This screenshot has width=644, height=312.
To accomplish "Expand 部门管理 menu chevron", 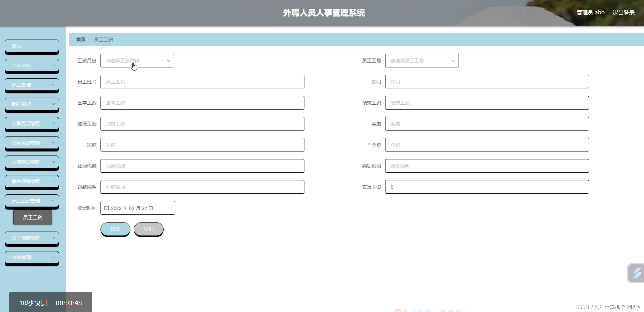I will pyautogui.click(x=53, y=104).
